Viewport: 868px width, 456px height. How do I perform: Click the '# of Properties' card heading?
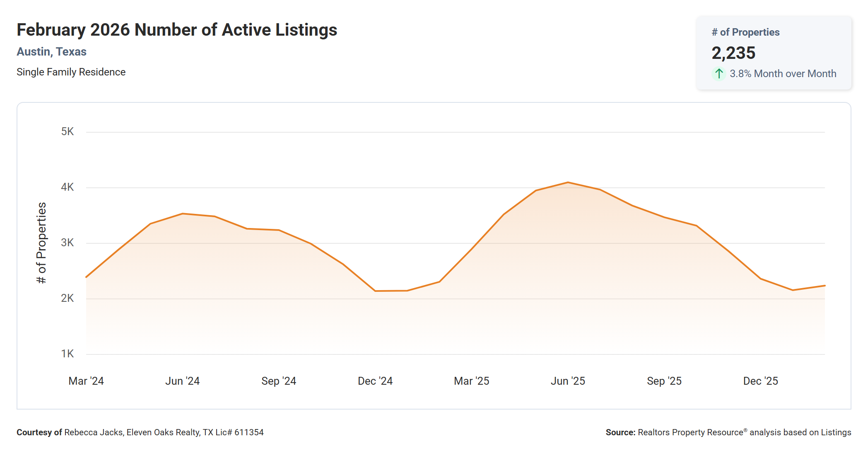click(745, 32)
